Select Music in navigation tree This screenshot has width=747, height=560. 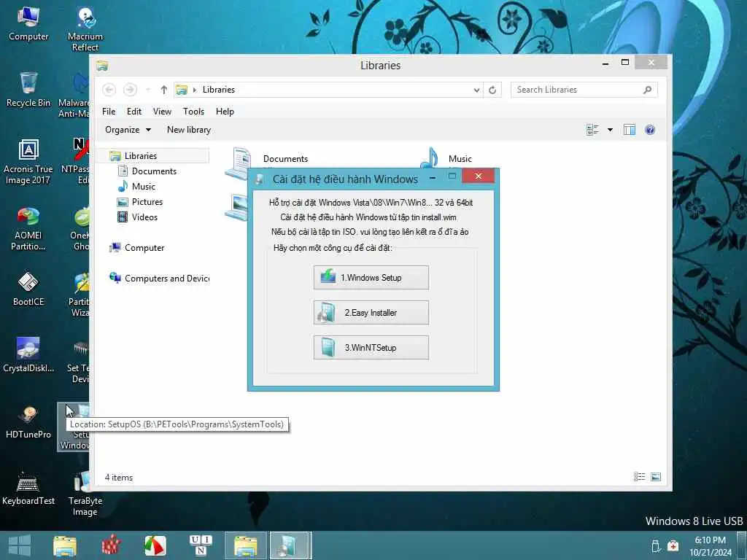pos(144,186)
